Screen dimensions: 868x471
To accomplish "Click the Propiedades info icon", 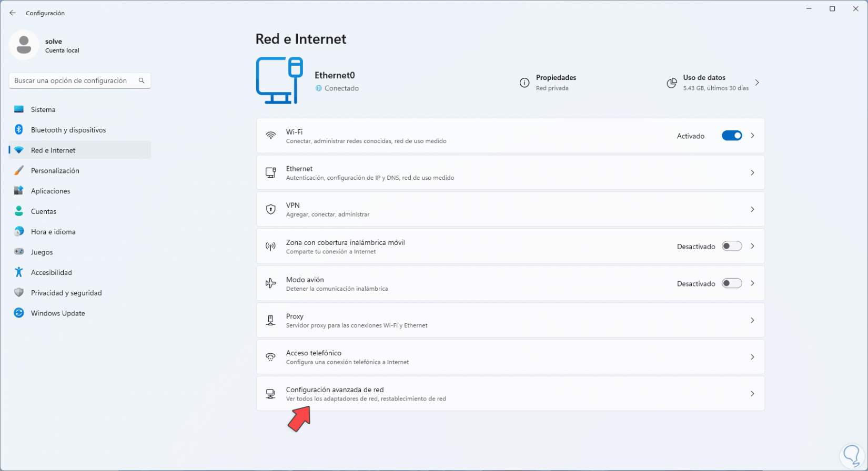I will pos(524,83).
